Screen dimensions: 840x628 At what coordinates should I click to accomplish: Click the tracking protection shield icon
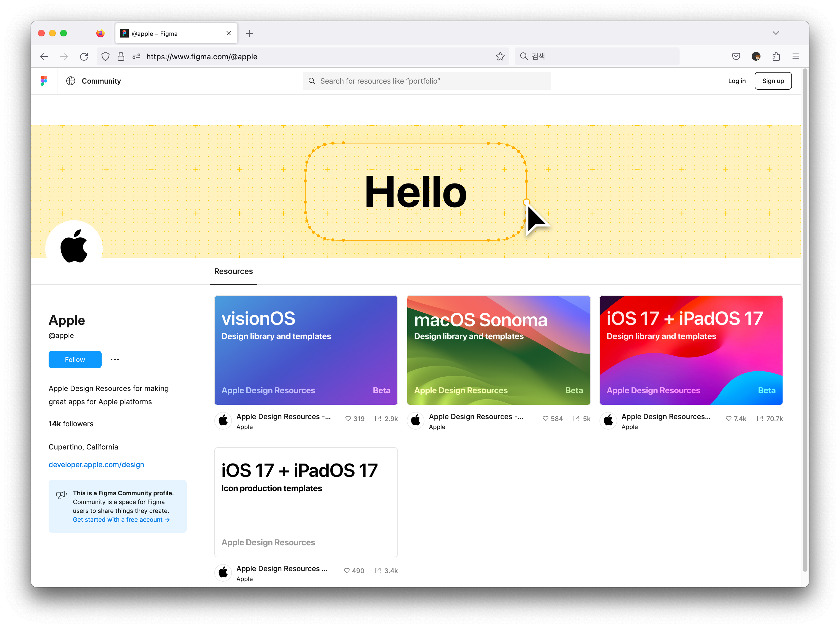105,57
